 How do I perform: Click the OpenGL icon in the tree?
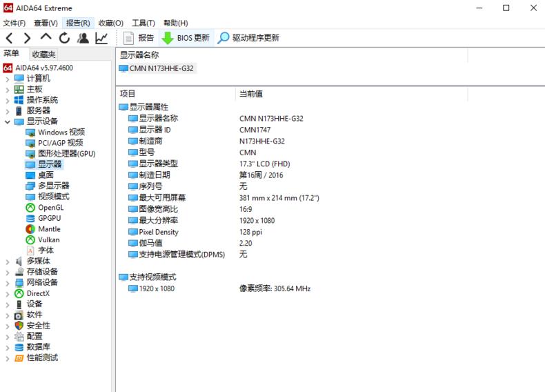click(30, 208)
